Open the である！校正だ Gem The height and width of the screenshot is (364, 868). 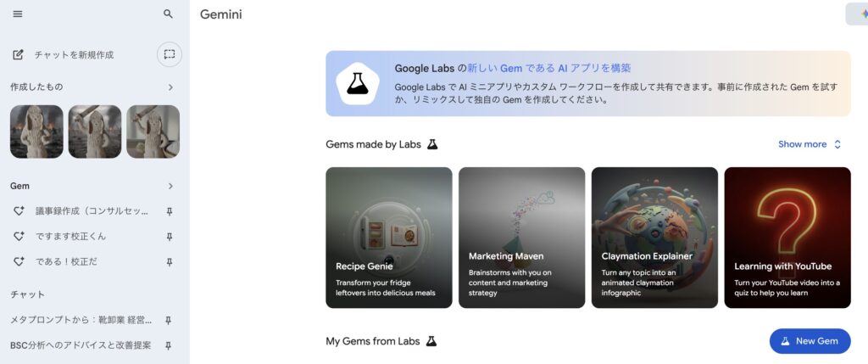point(66,262)
